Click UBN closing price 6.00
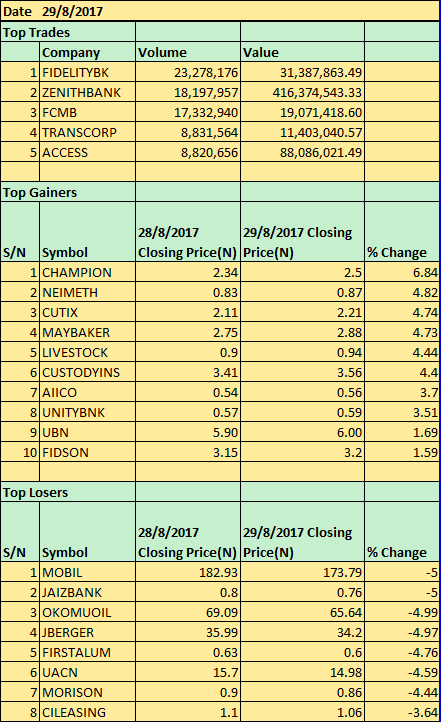 tap(302, 432)
